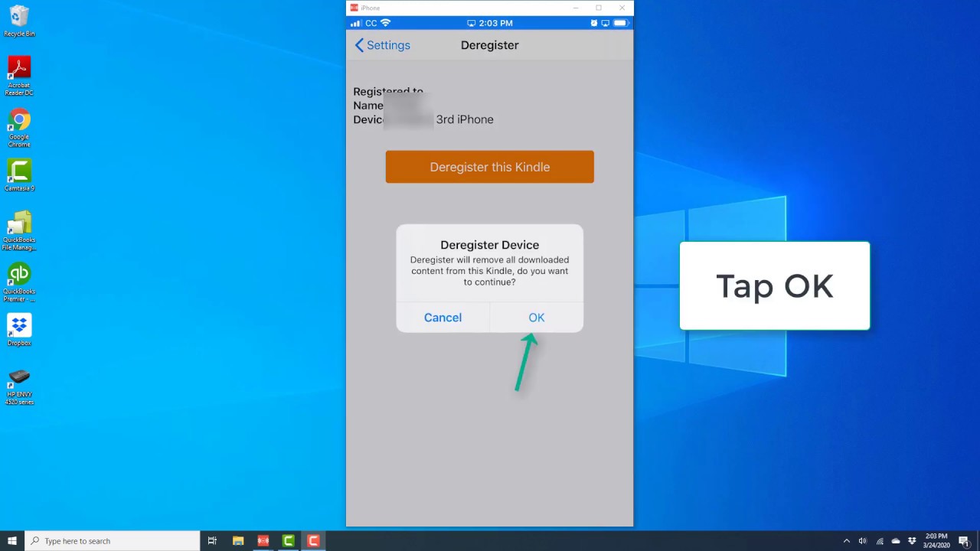
Task: Click the 'Deregister' page title
Action: point(490,45)
